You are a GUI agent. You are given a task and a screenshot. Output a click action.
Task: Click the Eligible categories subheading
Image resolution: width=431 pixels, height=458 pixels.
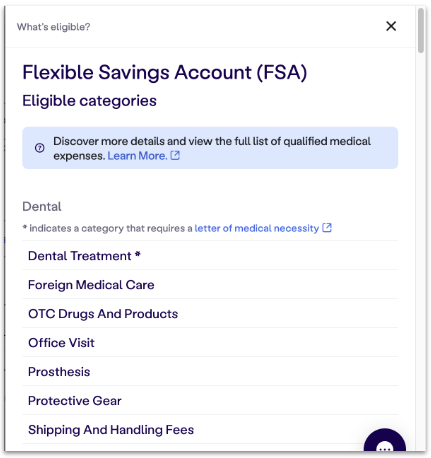(x=89, y=101)
